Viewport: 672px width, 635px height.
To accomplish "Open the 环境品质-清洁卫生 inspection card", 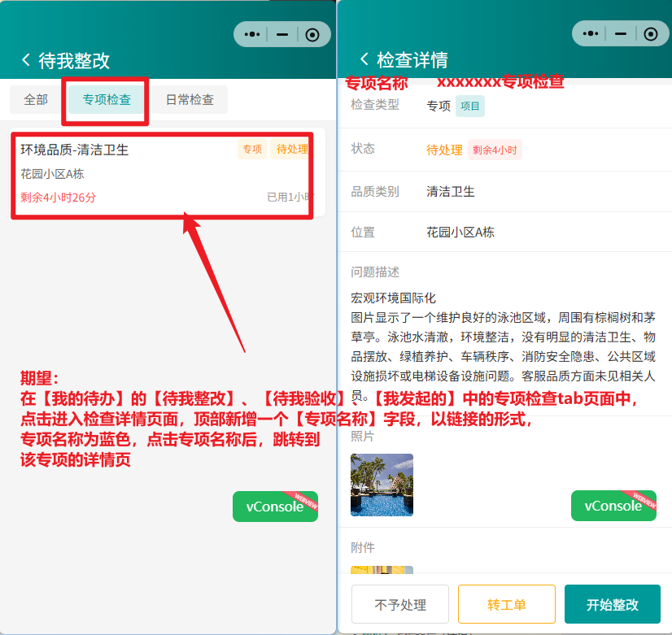I will click(x=161, y=172).
